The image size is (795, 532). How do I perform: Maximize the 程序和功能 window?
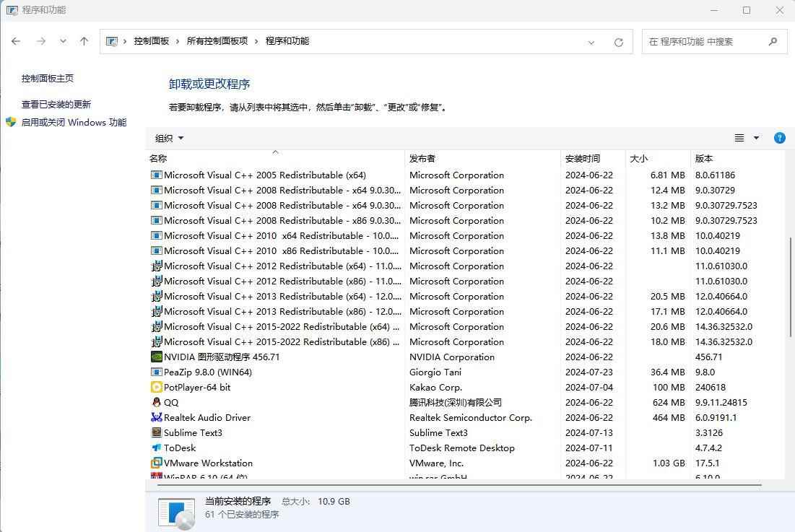coord(747,10)
